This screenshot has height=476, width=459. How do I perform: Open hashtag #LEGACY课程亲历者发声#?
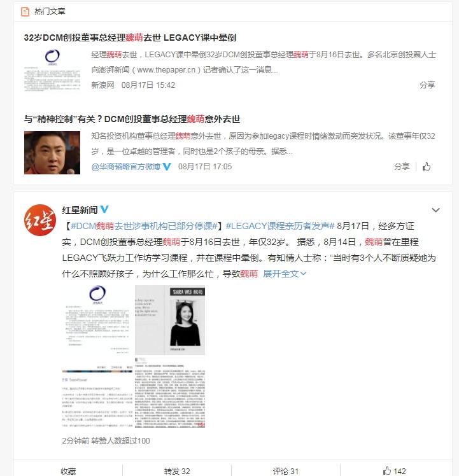click(x=280, y=226)
